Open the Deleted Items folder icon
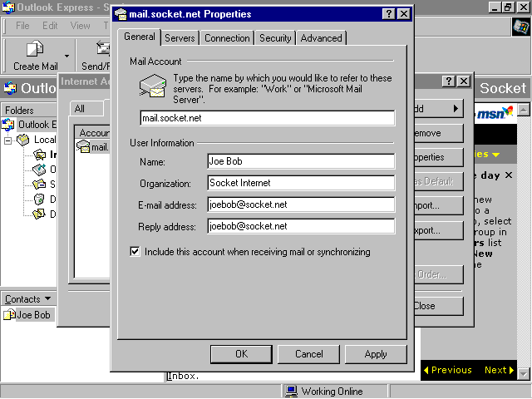The width and height of the screenshot is (532, 399). tap(39, 199)
